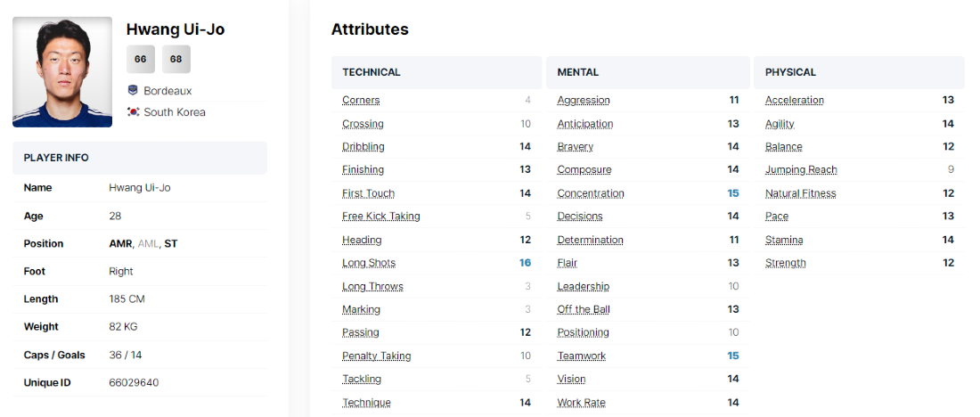Click the Jumping Reach attribute
Image resolution: width=980 pixels, height=417 pixels.
(x=801, y=170)
